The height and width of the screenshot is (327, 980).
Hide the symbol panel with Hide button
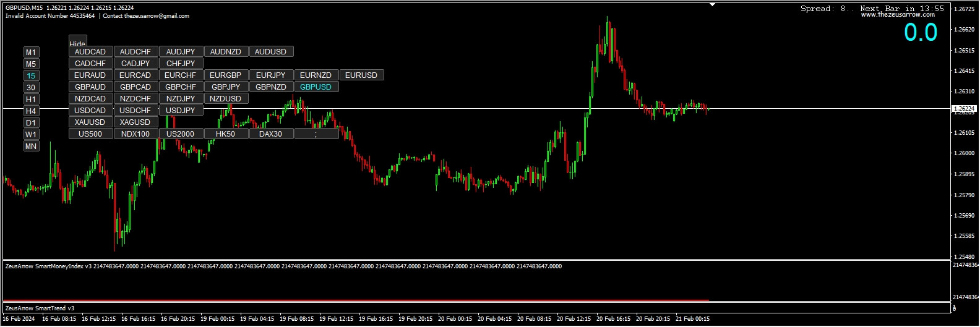(x=77, y=42)
